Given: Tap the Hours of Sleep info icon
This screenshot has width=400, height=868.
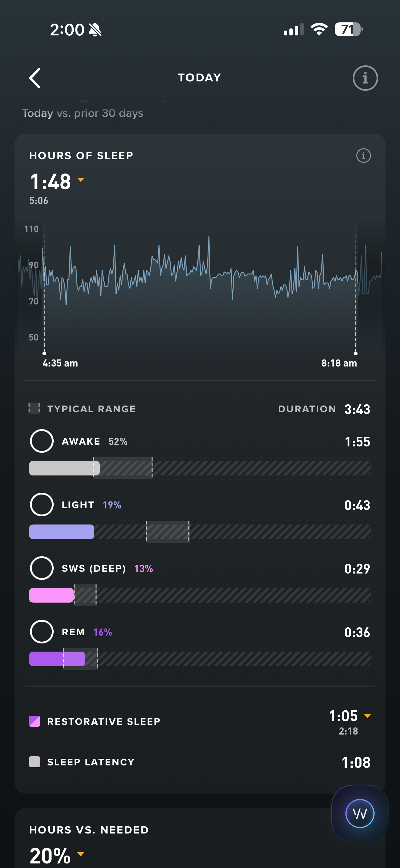Looking at the screenshot, I should (363, 156).
